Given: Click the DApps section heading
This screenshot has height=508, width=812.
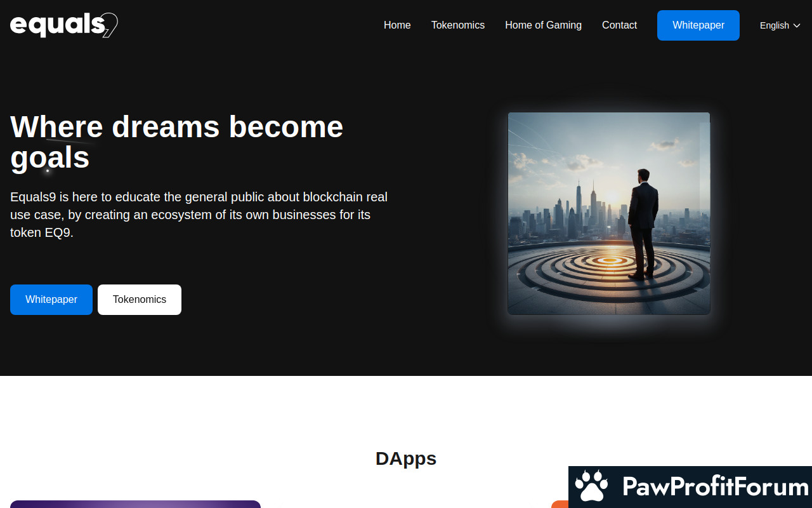Looking at the screenshot, I should 406,458.
